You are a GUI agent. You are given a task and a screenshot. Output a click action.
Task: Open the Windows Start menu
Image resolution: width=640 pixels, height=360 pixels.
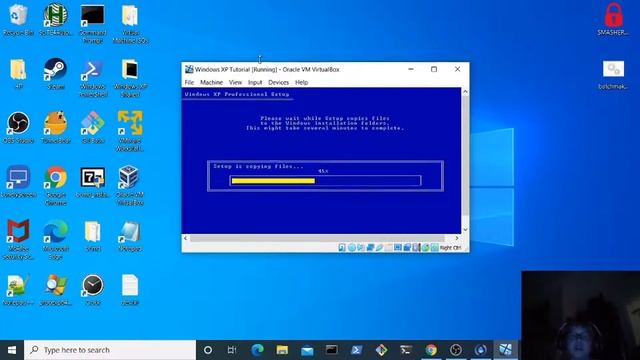click(x=12, y=350)
